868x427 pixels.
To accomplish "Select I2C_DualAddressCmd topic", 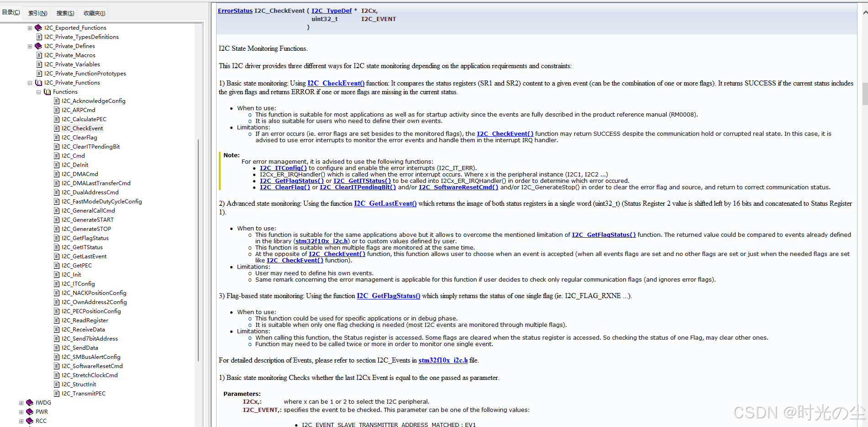I will pyautogui.click(x=90, y=192).
